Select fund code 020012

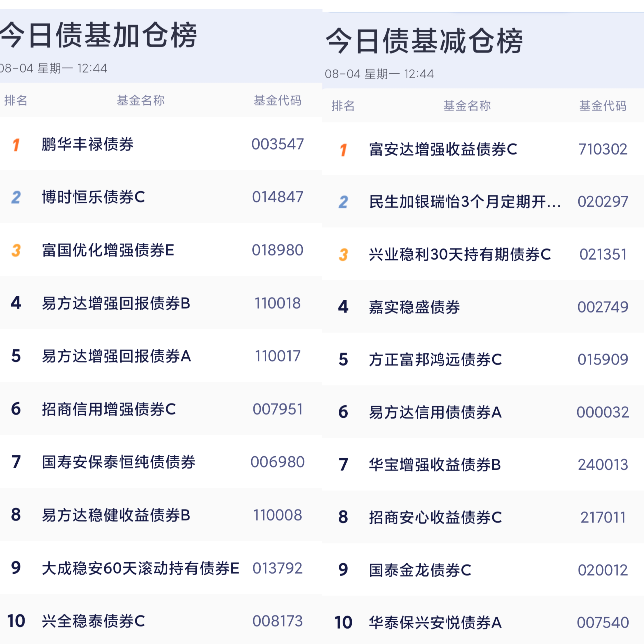pyautogui.click(x=603, y=570)
